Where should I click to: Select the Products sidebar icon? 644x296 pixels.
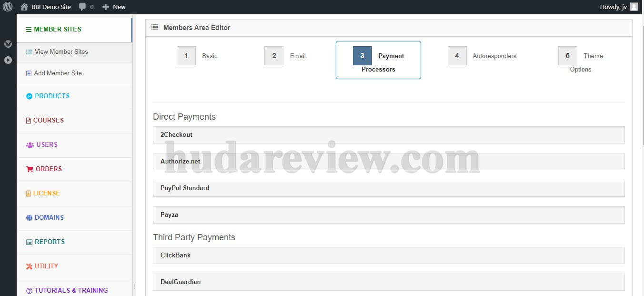click(29, 96)
